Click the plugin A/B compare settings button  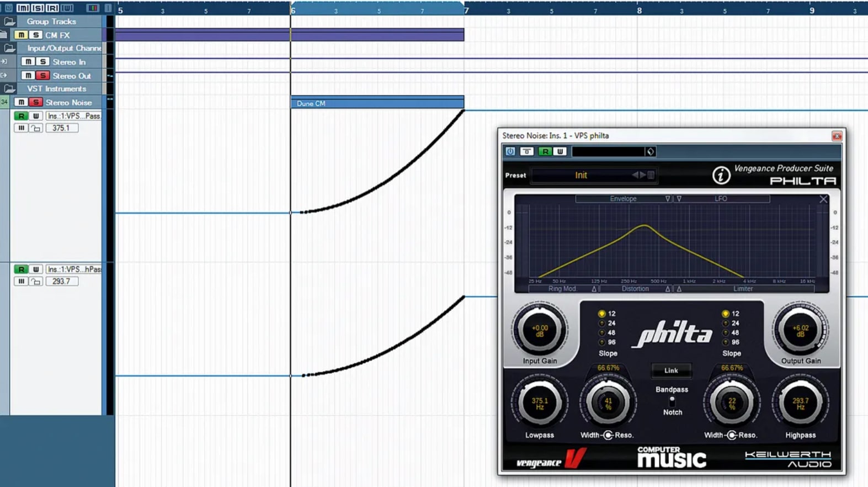[526, 151]
